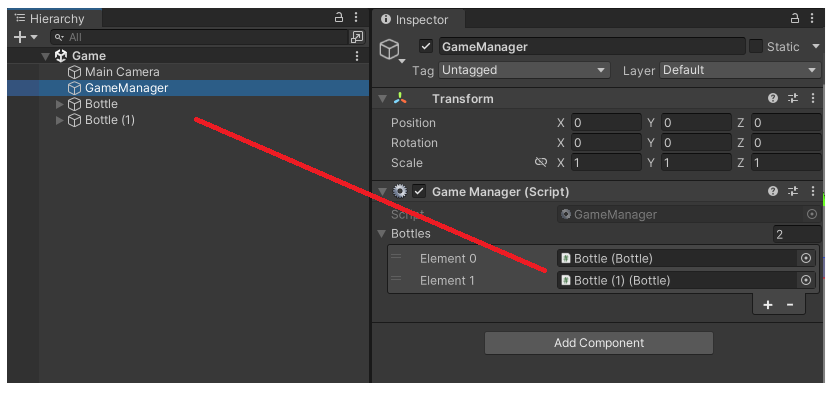Click the Hierarchy panel lock icon
Screen dimensions: 834x393
(x=339, y=18)
